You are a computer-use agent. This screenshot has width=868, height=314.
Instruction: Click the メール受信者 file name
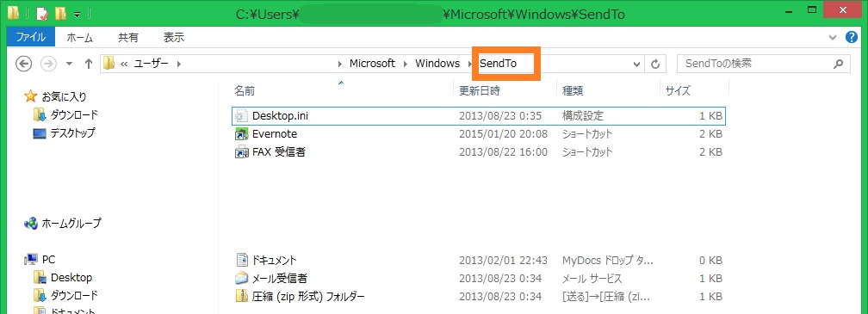280,278
